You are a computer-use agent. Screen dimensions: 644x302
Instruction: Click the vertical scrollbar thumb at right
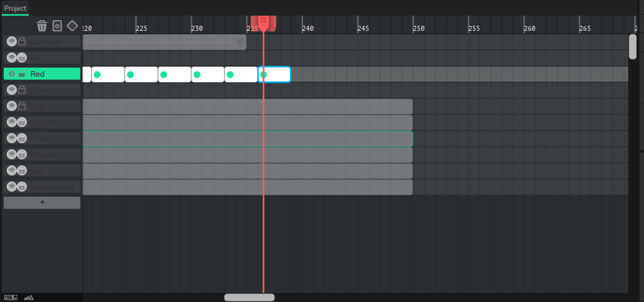click(x=632, y=47)
